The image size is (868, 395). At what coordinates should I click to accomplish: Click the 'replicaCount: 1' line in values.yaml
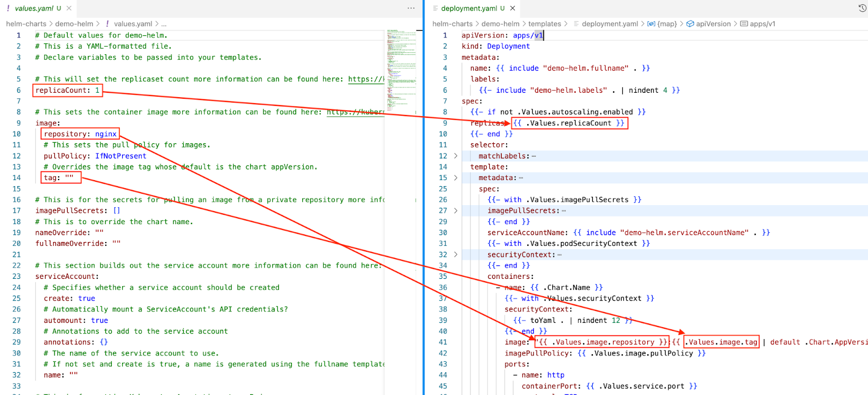[68, 90]
